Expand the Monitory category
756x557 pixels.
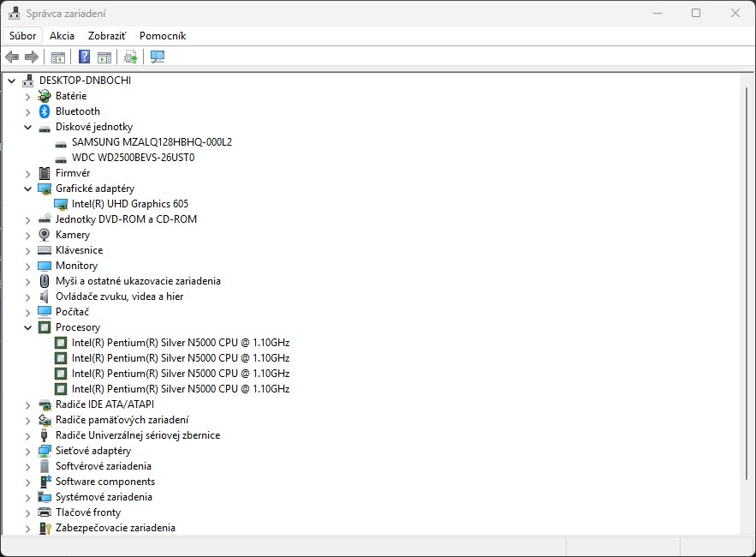pos(27,266)
